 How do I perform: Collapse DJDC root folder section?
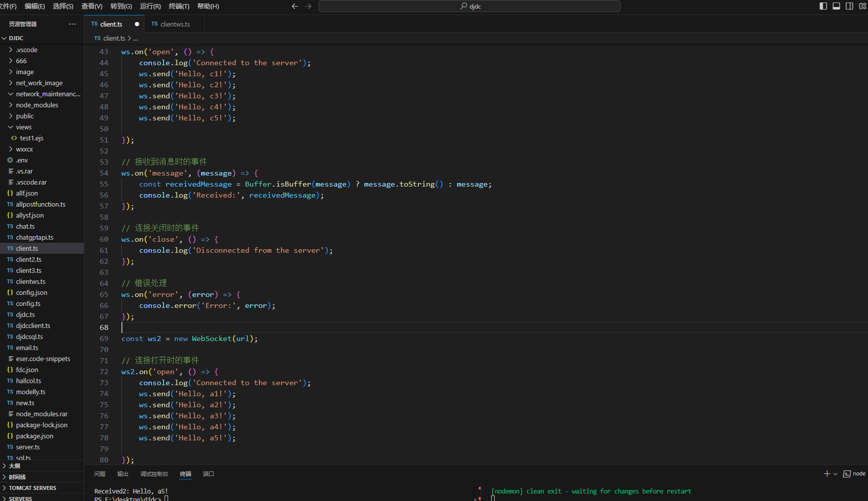tap(42, 38)
